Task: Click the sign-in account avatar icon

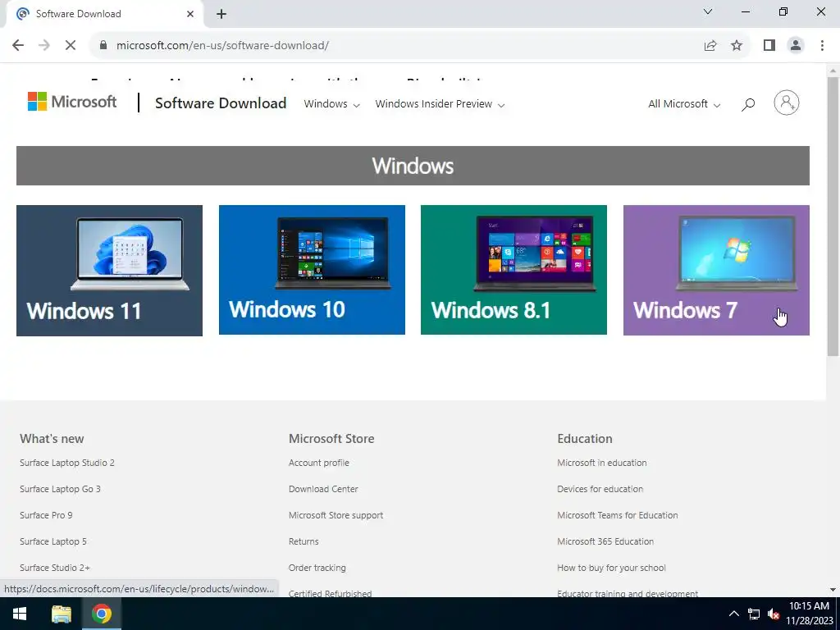Action: point(787,103)
